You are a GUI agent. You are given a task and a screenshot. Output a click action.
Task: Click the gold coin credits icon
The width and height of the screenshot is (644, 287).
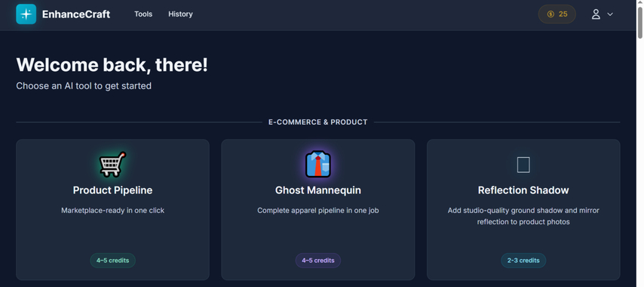[550, 14]
